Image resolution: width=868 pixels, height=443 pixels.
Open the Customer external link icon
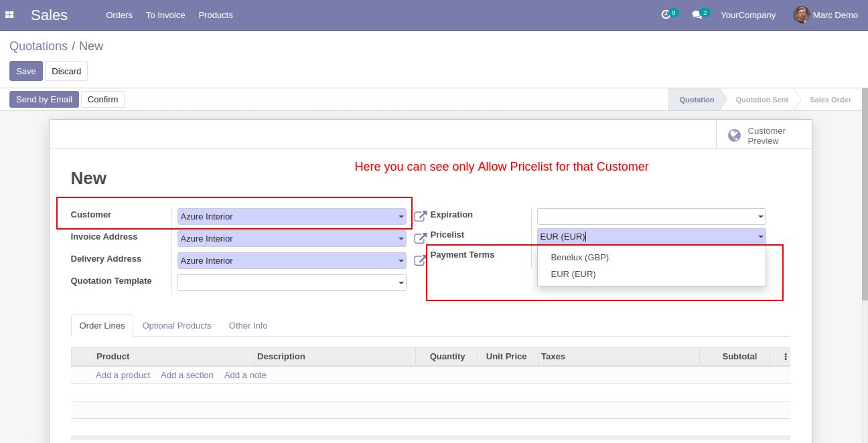tap(420, 216)
